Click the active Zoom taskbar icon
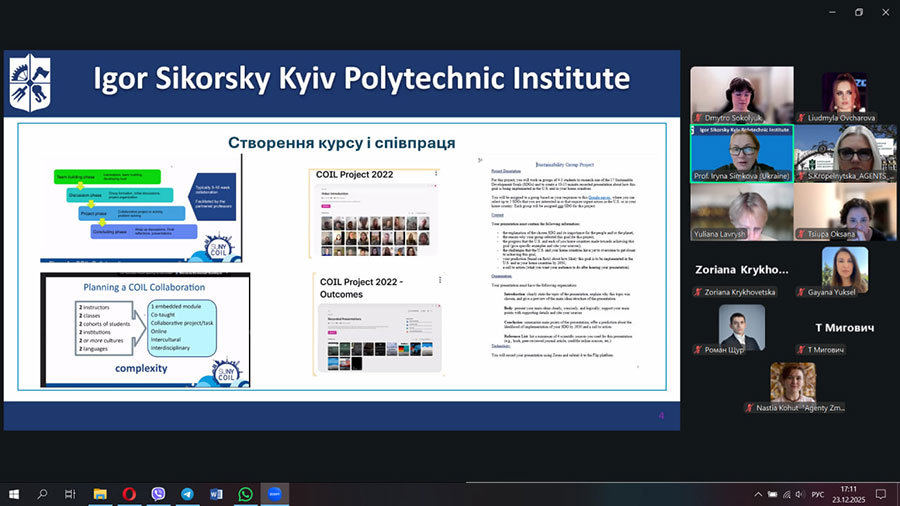The image size is (900, 506). (x=275, y=494)
